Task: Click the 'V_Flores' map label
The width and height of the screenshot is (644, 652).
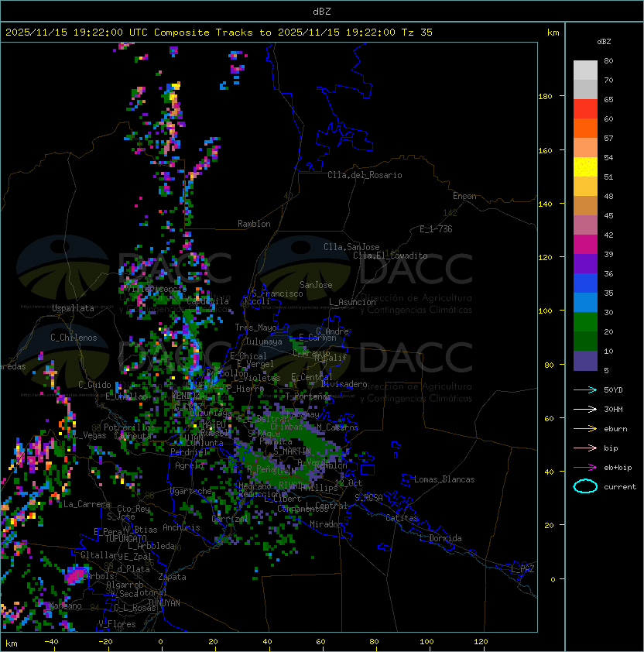Action: [117, 624]
